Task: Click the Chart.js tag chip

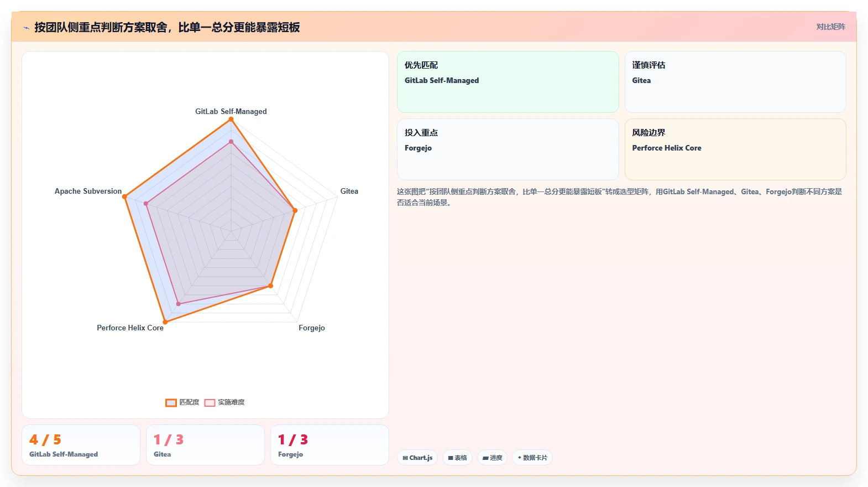Action: tap(417, 458)
